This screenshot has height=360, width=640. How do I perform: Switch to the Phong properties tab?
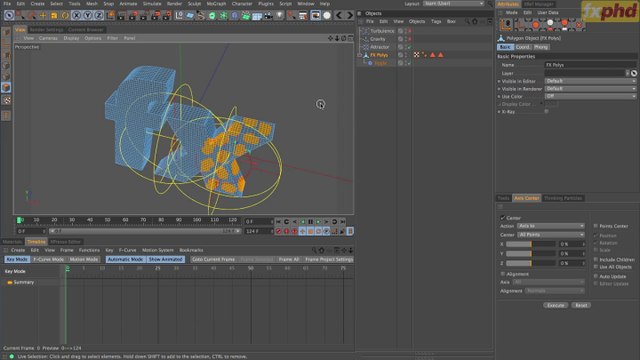541,47
